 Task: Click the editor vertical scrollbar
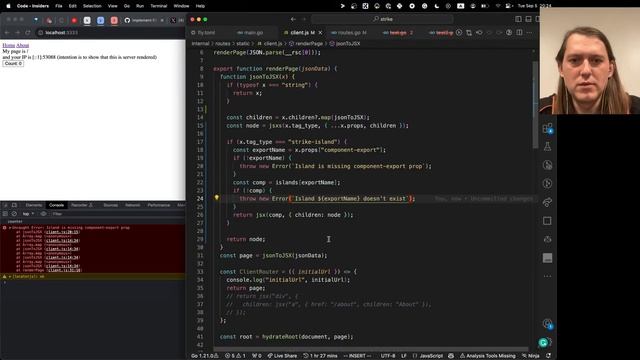coord(535,105)
